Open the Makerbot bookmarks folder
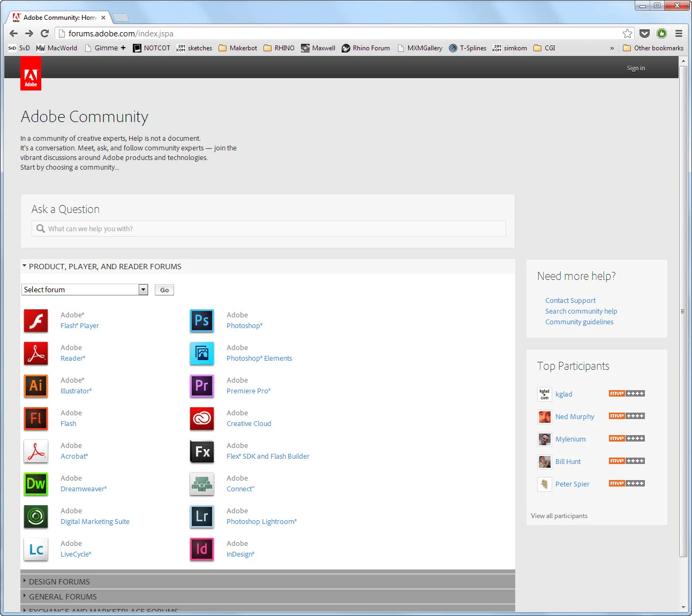 click(x=238, y=48)
